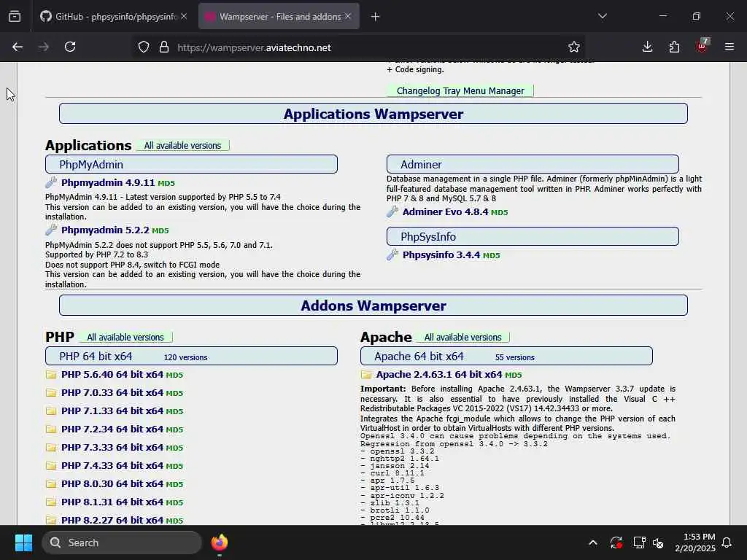Download Adminer Evo 4.8.4
The width and height of the screenshot is (747, 560).
[446, 212]
